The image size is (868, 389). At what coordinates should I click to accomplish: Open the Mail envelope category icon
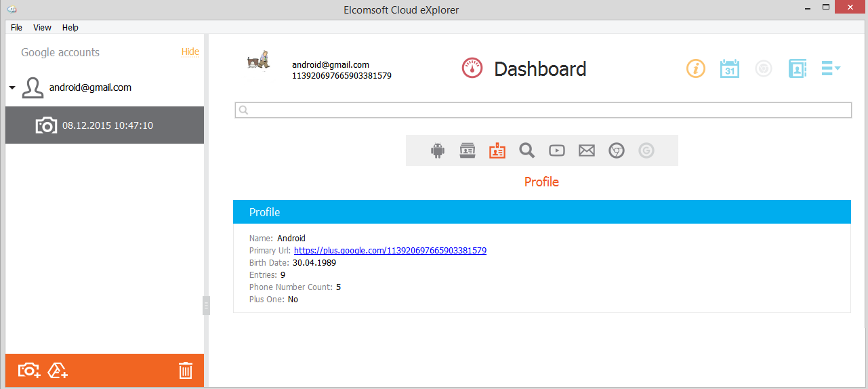pos(587,150)
